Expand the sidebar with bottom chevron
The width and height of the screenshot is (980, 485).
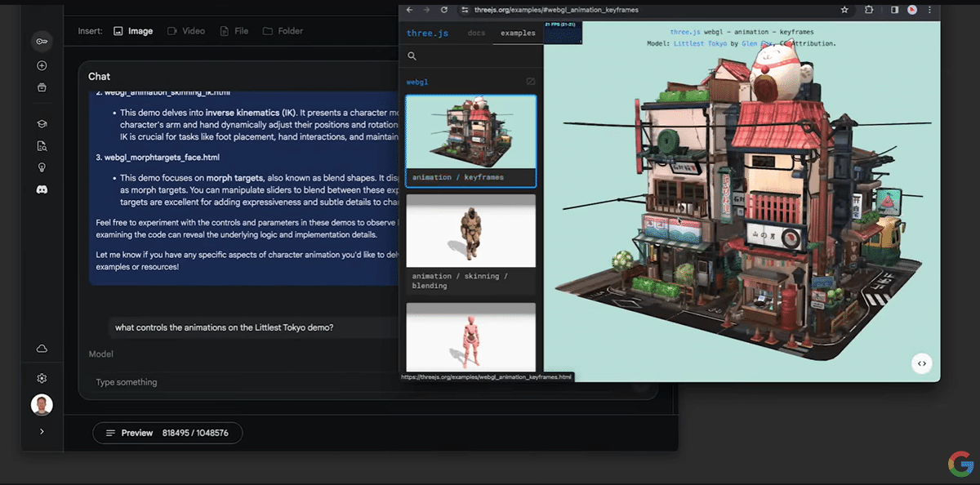point(42,431)
